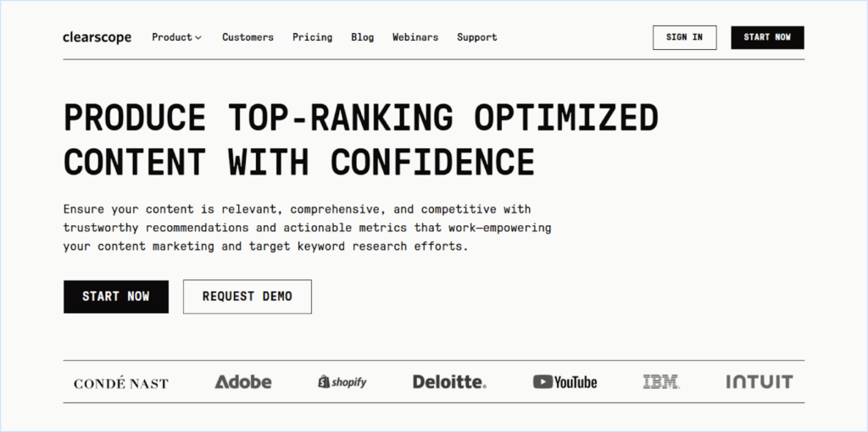Open the Support page
The width and height of the screenshot is (868, 432).
(477, 37)
